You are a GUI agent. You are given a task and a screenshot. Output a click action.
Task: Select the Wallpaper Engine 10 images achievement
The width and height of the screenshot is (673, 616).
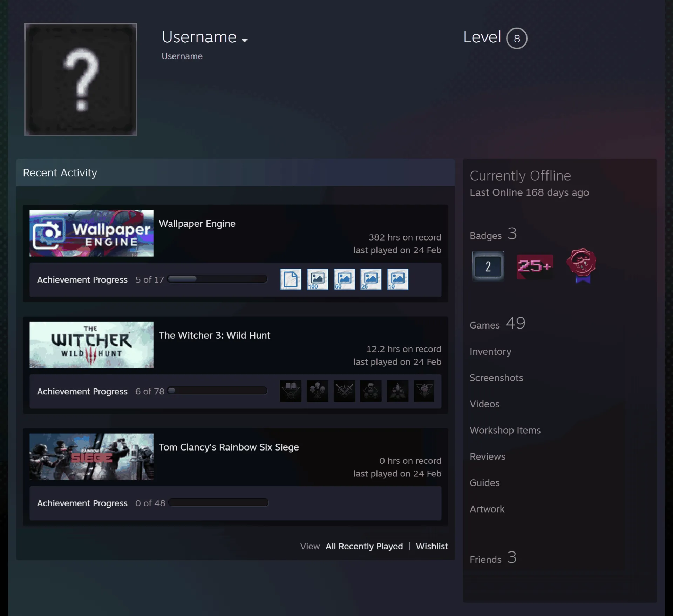[x=397, y=279]
